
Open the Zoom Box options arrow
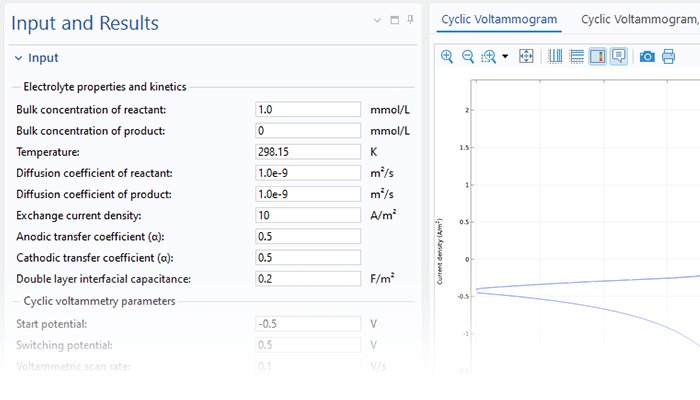tap(505, 56)
